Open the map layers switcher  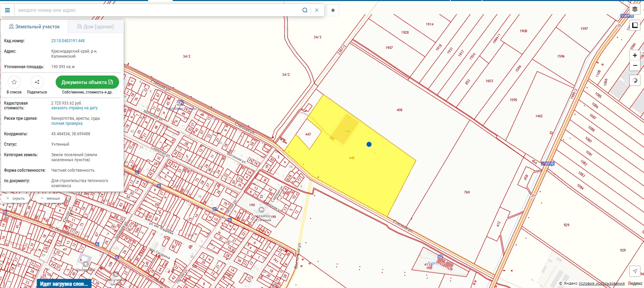click(x=635, y=9)
